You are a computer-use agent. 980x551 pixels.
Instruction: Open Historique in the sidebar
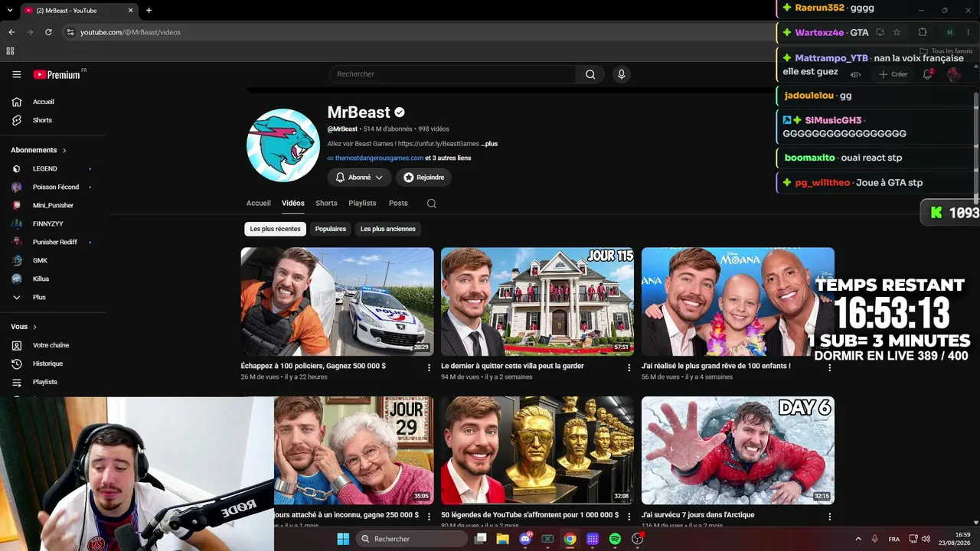(x=47, y=364)
